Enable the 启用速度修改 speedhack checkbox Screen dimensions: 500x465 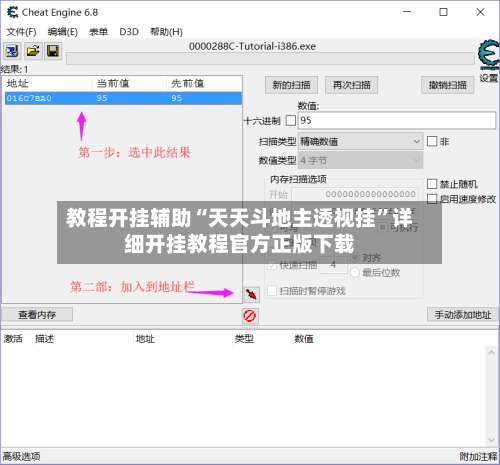click(x=432, y=199)
